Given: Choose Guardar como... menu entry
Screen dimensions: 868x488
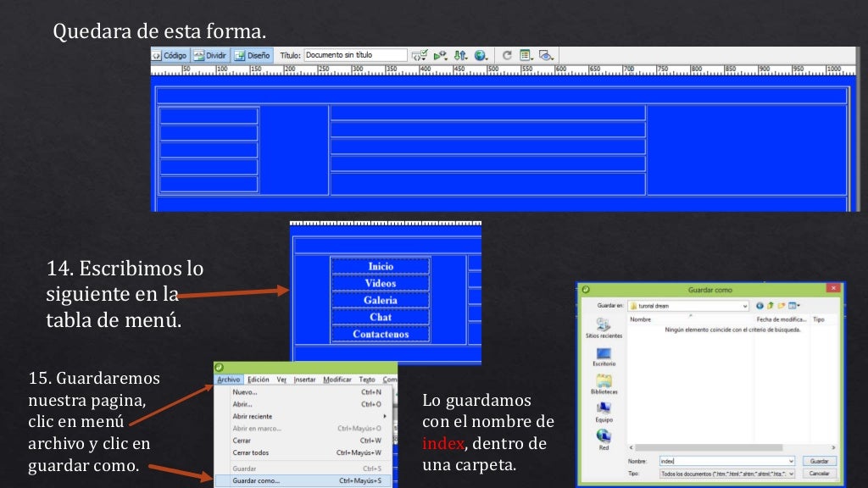Looking at the screenshot, I should [304, 481].
